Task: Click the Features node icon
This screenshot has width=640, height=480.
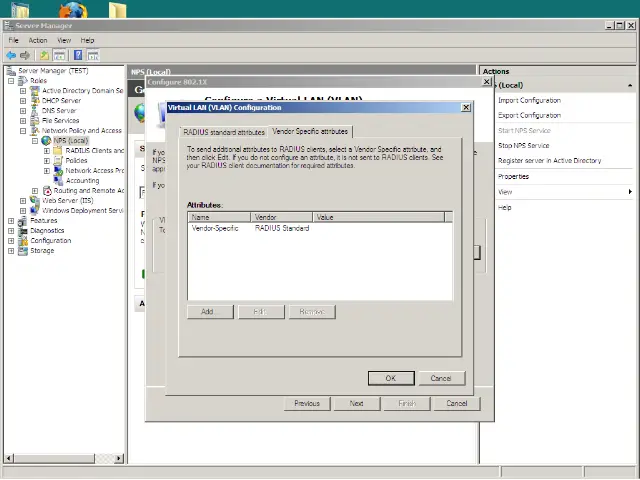Action: [23, 221]
